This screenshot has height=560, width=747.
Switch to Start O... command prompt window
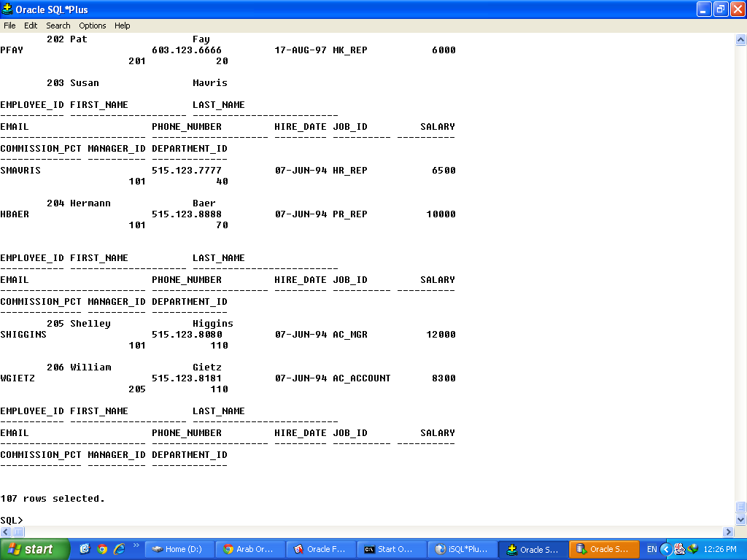click(x=390, y=549)
